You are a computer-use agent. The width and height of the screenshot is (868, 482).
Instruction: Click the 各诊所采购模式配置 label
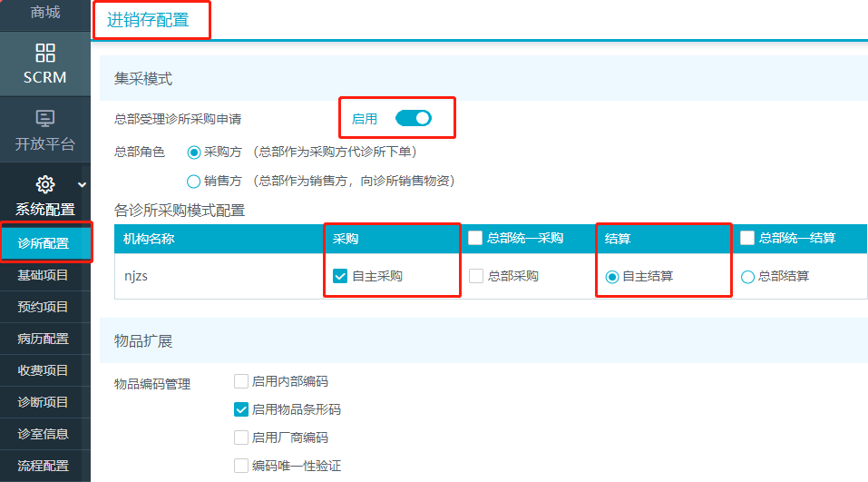pos(180,211)
